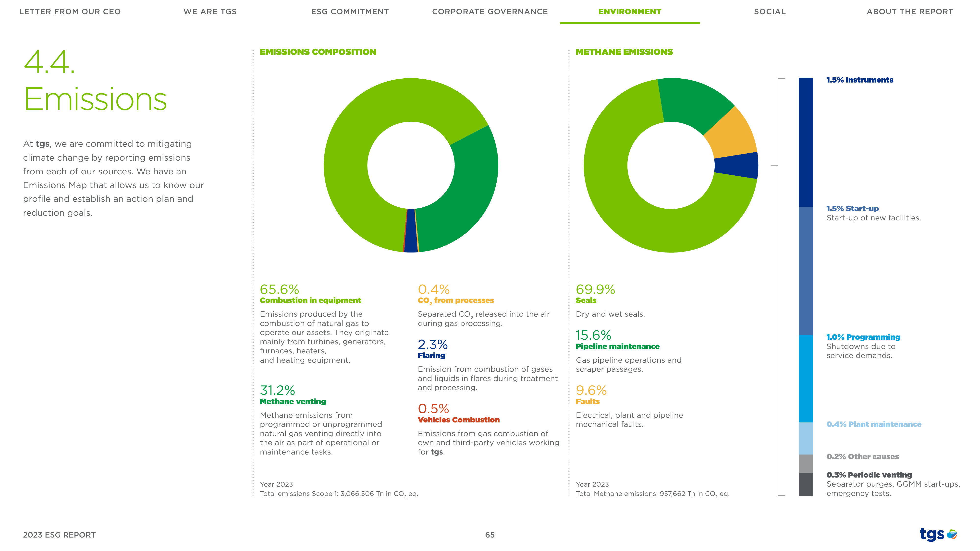The image size is (980, 551).
Task: Select the cyan Programming bar segment
Action: (x=806, y=379)
